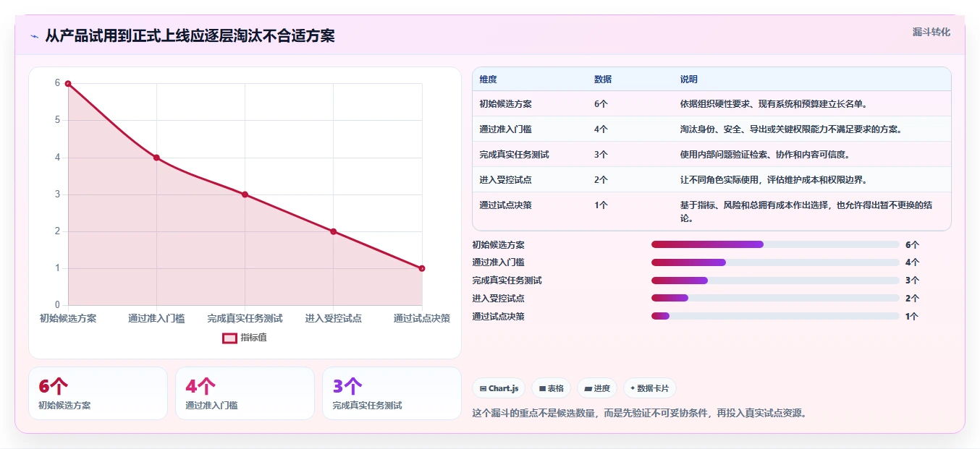Viewport: 980px width, 449px height.
Task: Click the description starting 基于指标、风险
Action: [806, 211]
